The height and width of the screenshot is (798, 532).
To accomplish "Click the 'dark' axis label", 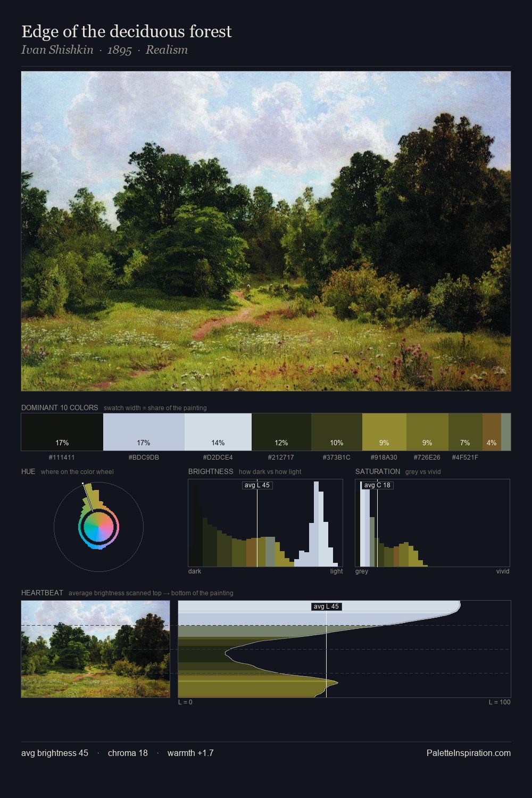I will tap(195, 571).
